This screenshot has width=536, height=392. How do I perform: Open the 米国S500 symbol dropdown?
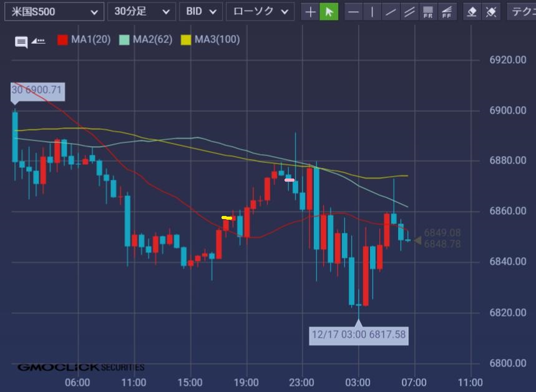coord(54,12)
